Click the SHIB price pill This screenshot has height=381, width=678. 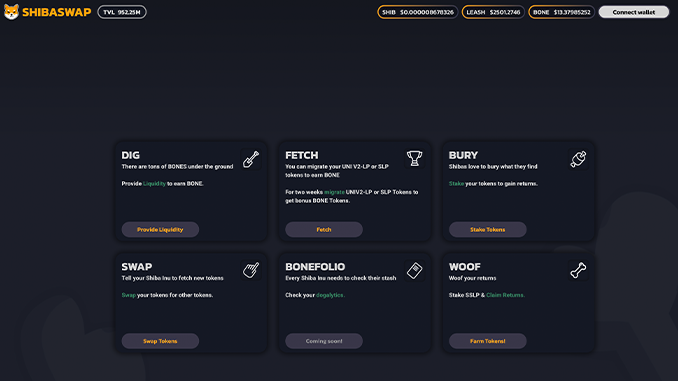pos(418,12)
